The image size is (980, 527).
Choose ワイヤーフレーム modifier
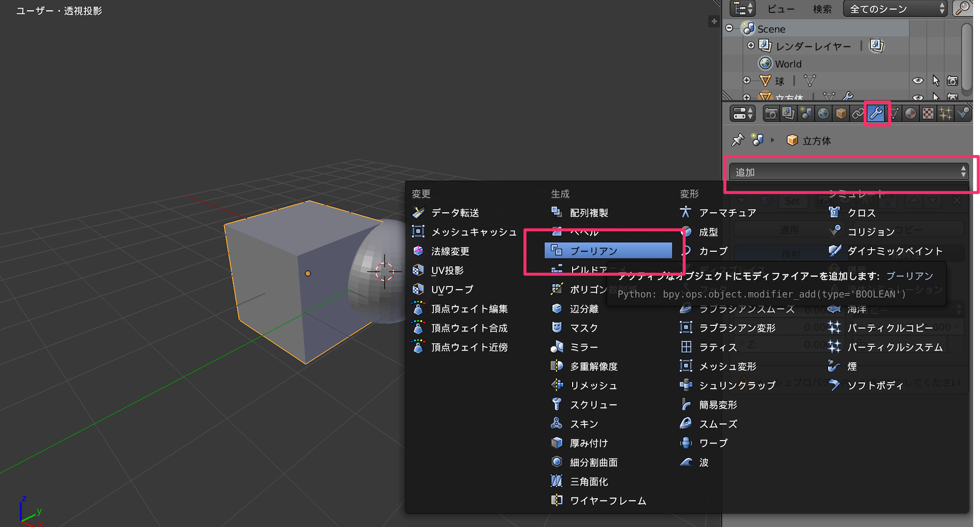(608, 500)
